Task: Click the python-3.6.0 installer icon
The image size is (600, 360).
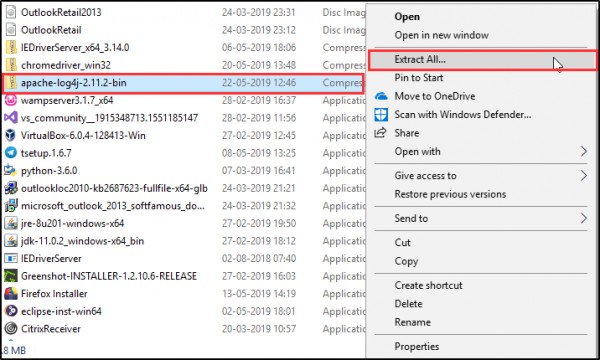Action: pos(11,171)
